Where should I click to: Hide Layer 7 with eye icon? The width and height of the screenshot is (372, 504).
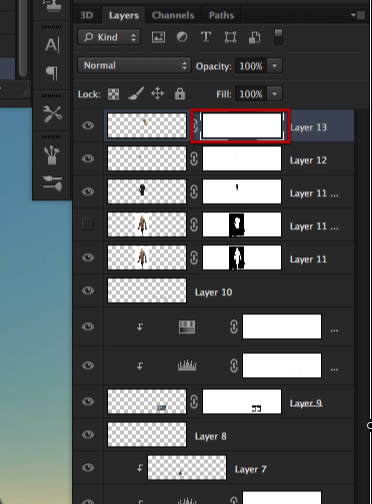tap(88, 467)
